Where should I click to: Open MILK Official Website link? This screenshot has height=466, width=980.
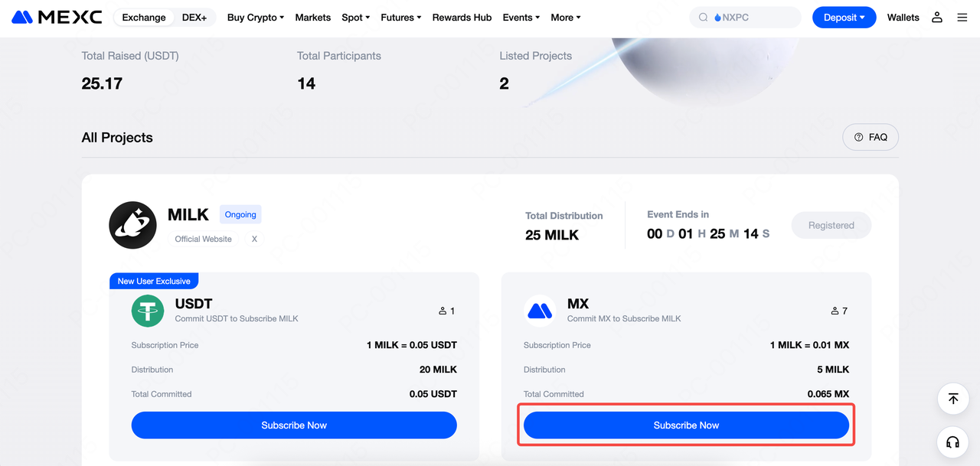pos(203,239)
